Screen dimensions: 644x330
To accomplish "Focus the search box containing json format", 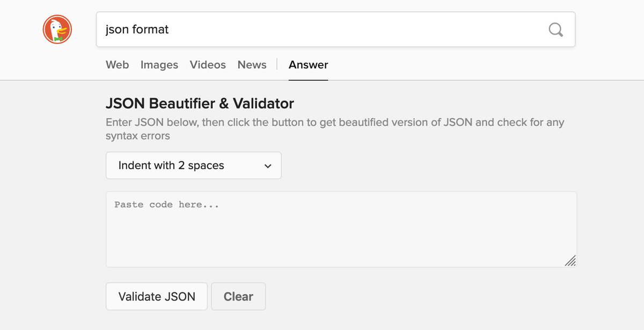I will (x=336, y=29).
